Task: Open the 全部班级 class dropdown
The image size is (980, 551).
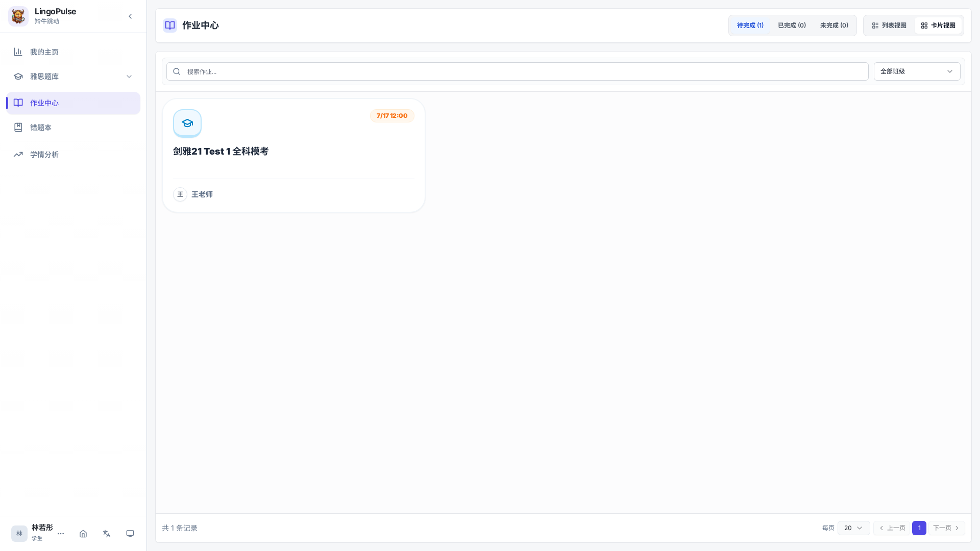Action: pyautogui.click(x=917, y=71)
